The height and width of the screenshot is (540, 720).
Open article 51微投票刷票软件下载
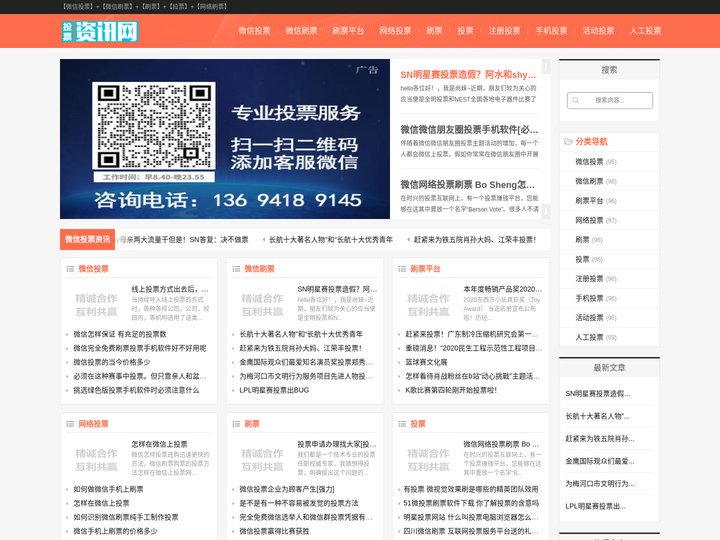coord(471,503)
